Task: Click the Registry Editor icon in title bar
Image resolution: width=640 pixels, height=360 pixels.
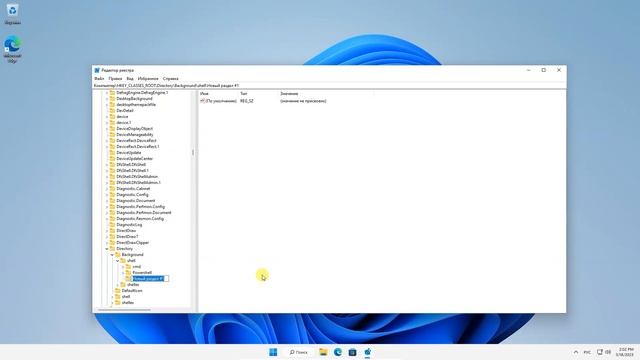Action: point(97,70)
